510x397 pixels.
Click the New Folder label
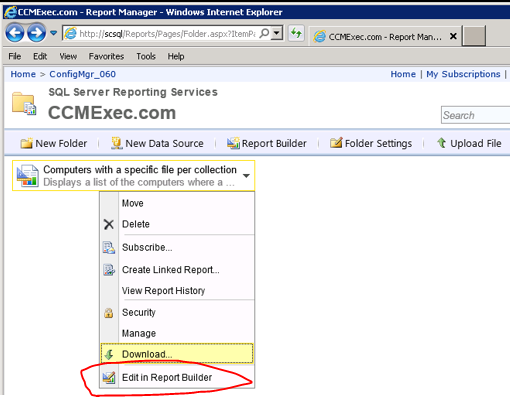click(x=61, y=143)
